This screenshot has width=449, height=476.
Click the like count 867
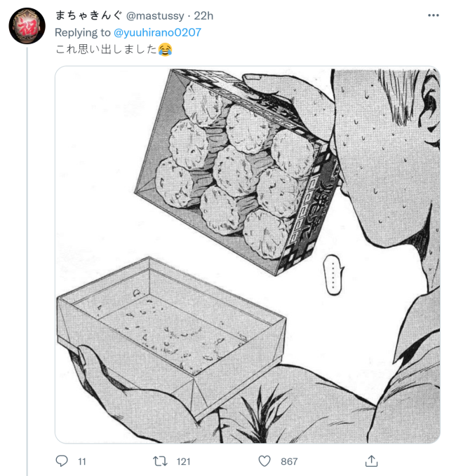[x=288, y=461]
